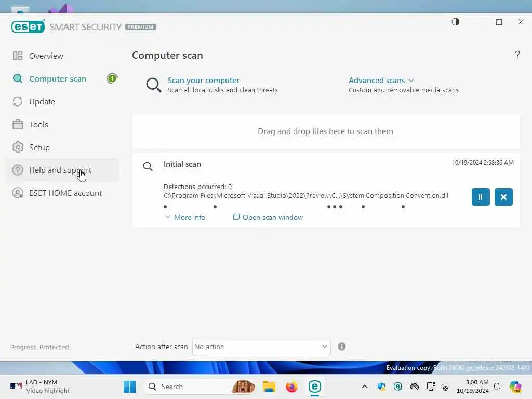Click the Windows Security tray icon

coord(381,387)
